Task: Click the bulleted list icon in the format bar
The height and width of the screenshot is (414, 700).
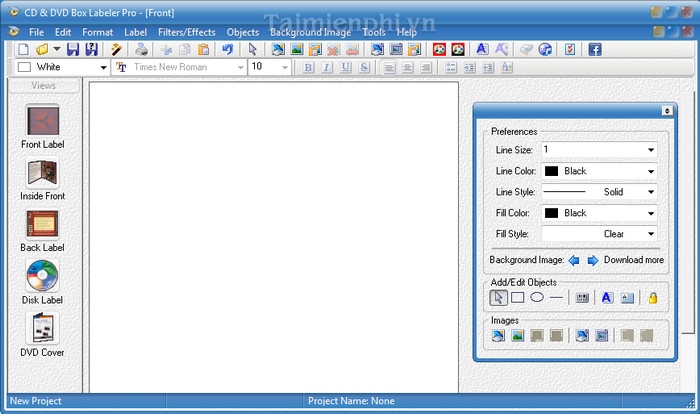Action: tap(451, 67)
